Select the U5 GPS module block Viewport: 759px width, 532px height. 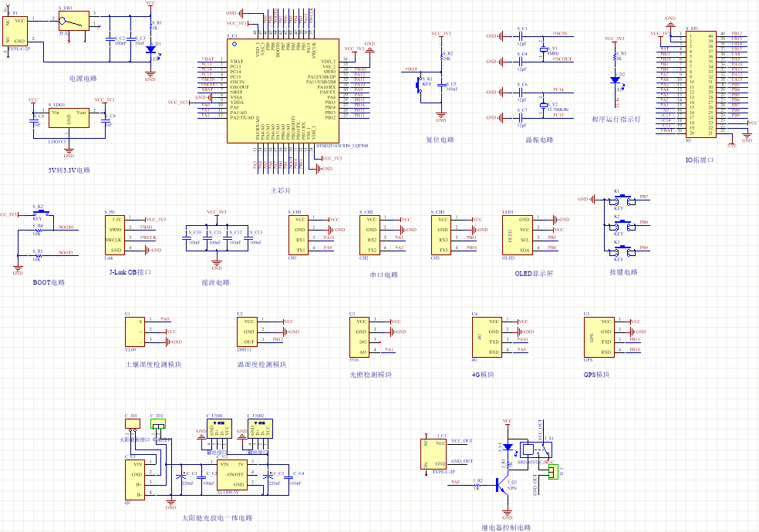(599, 337)
